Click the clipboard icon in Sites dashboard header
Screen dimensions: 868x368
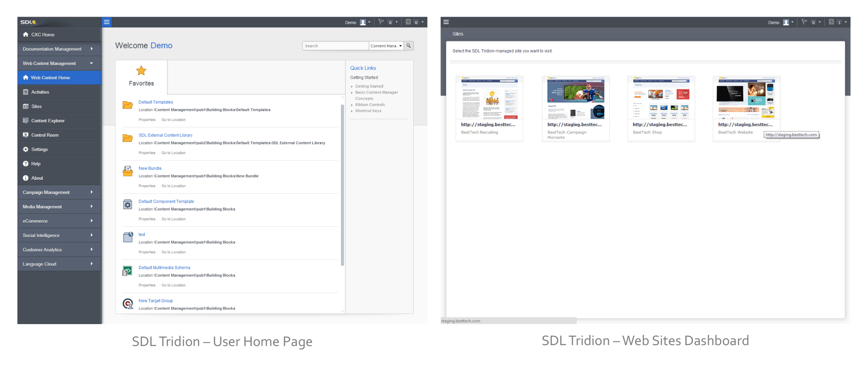coord(832,22)
